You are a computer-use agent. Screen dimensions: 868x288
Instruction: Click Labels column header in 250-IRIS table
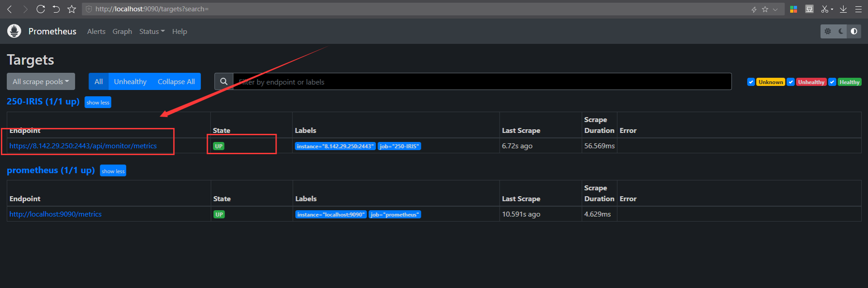(x=306, y=130)
